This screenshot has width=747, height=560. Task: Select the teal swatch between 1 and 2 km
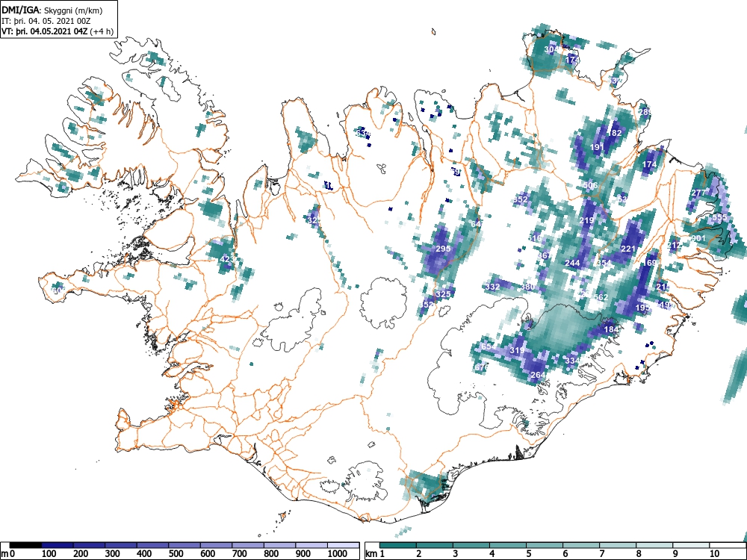point(398,545)
